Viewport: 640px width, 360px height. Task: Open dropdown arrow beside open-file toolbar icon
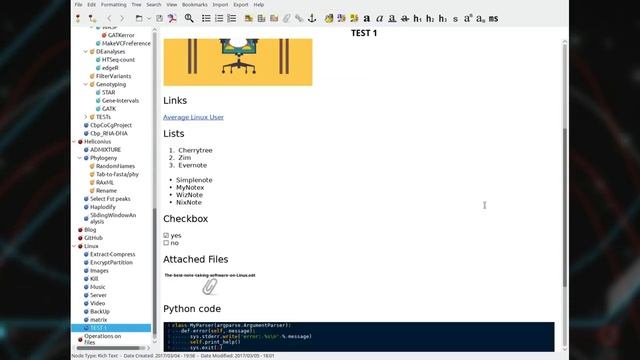tap(149, 18)
